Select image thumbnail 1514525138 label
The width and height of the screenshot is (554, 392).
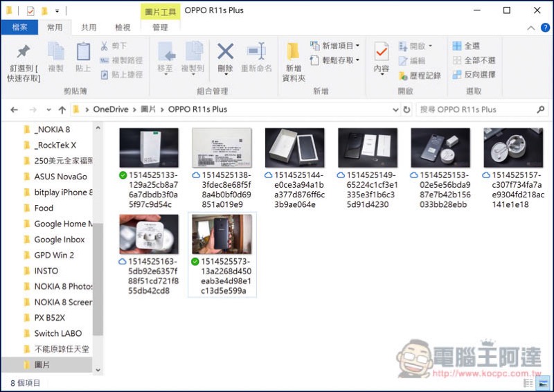coord(222,148)
